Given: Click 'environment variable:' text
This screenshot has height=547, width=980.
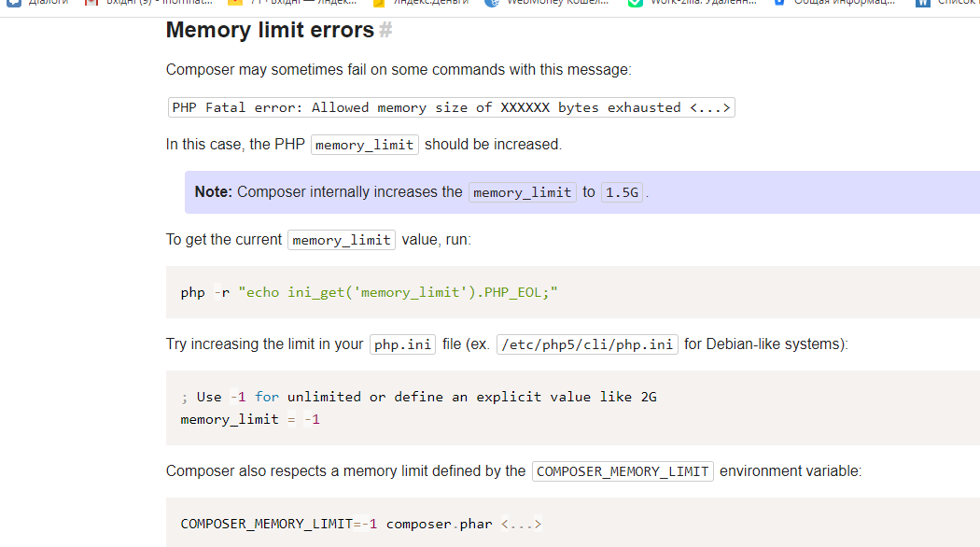Looking at the screenshot, I should click(790, 471).
